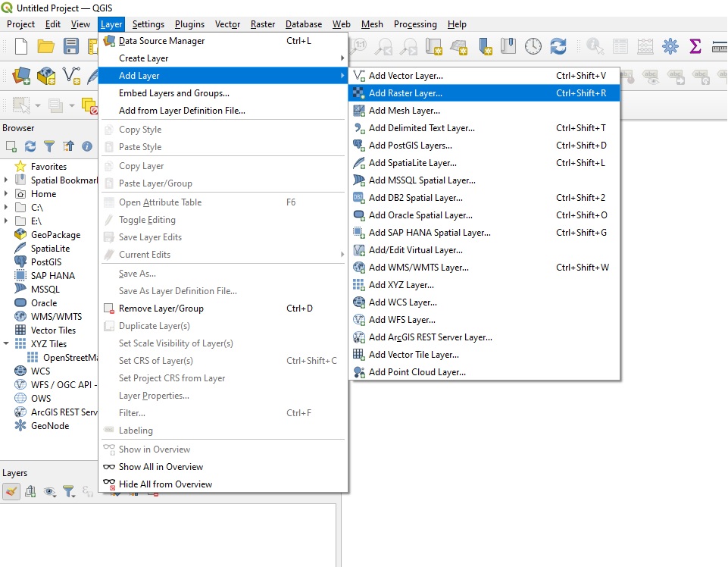Open the Processing menu in menu bar
Image resolution: width=728 pixels, height=567 pixels.
(x=415, y=24)
